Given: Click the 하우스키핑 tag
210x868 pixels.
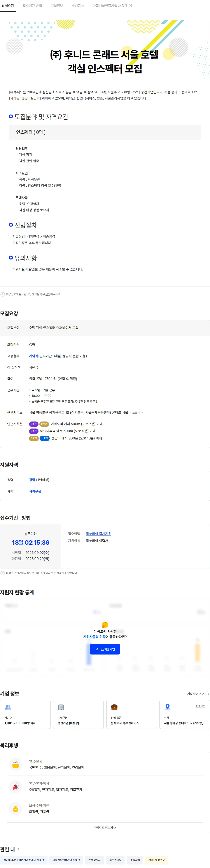Looking at the screenshot, I should coord(115,860).
